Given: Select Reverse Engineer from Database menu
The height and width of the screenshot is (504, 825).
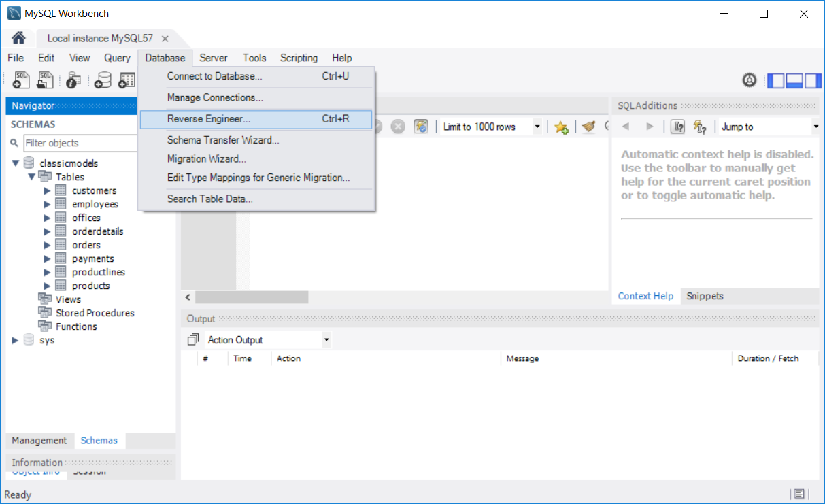Looking at the screenshot, I should point(209,119).
